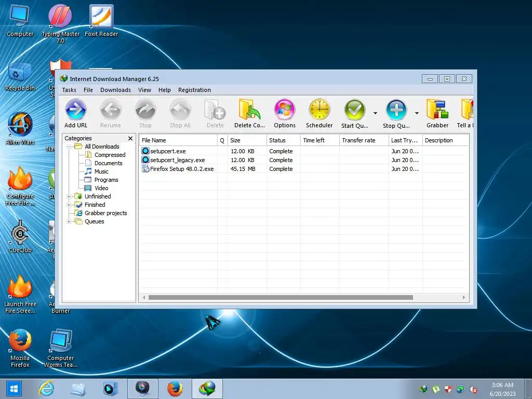The width and height of the screenshot is (532, 399).
Task: Click the Mozilla Firefox desktop icon
Action: point(20,348)
